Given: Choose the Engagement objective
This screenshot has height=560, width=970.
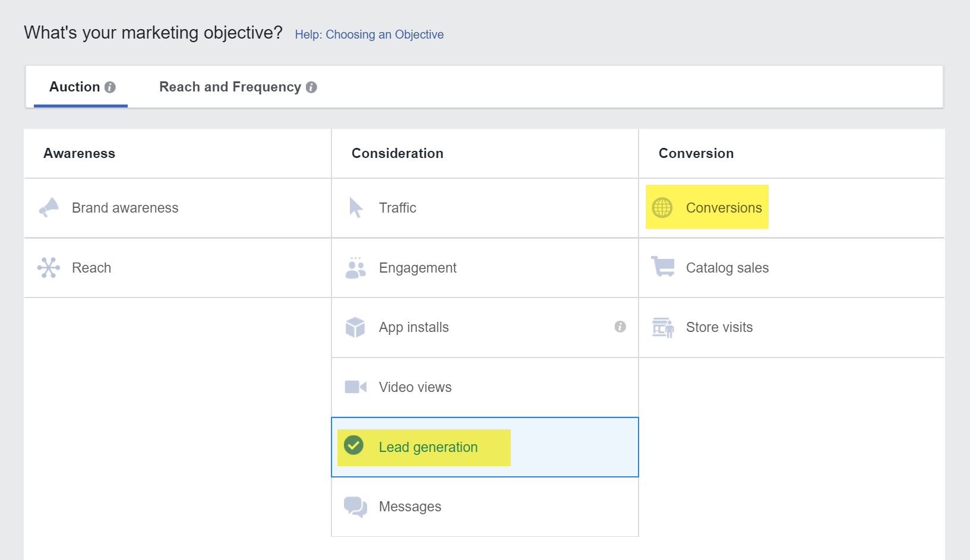Looking at the screenshot, I should 485,268.
